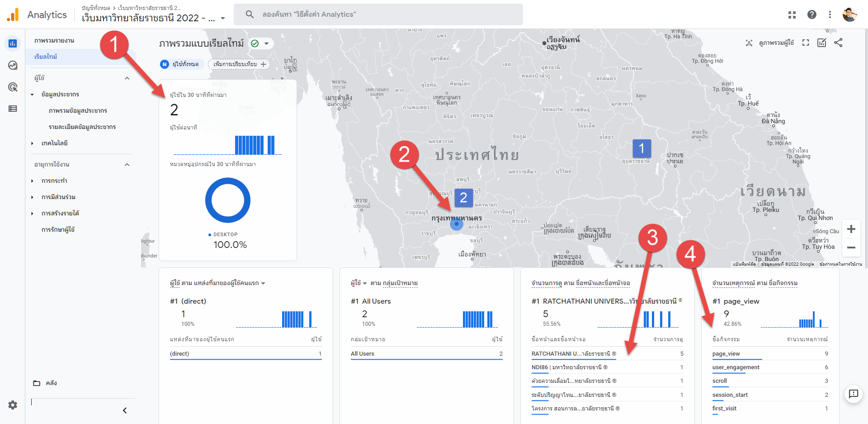The image size is (868, 424).
Task: Open the Advertising icon in sidebar
Action: pyautogui.click(x=13, y=87)
